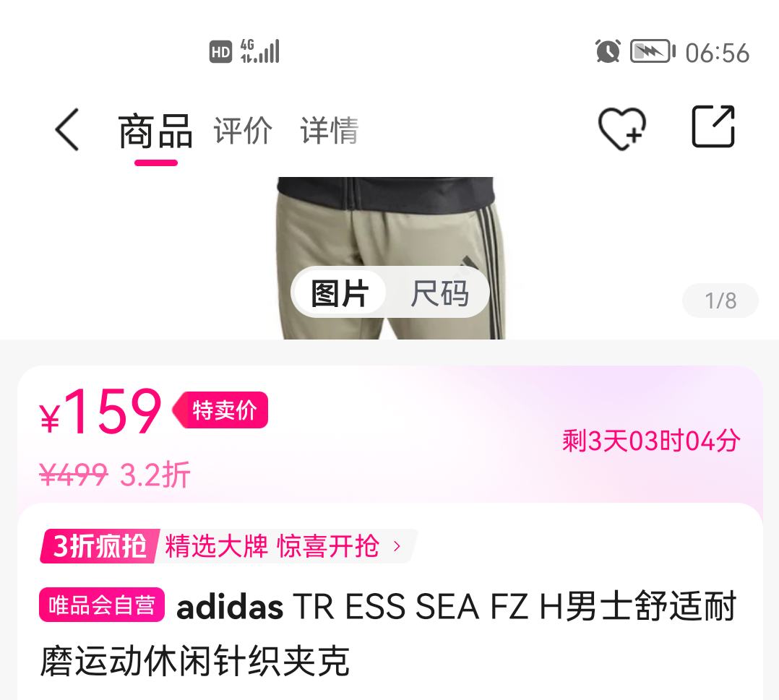
Task: Open the 详情 details tab
Action: [x=330, y=131]
